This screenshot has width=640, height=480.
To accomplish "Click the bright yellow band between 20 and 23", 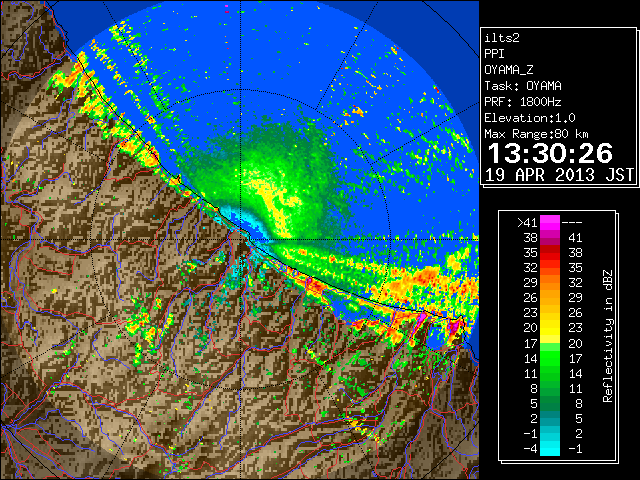I will pyautogui.click(x=550, y=328).
